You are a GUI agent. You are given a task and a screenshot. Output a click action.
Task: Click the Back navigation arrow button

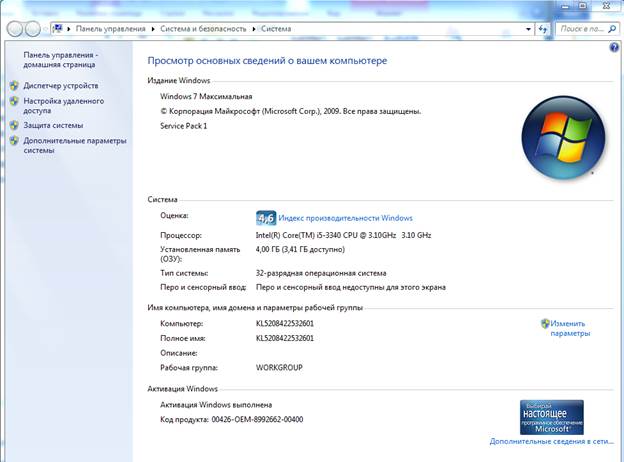click(x=15, y=29)
